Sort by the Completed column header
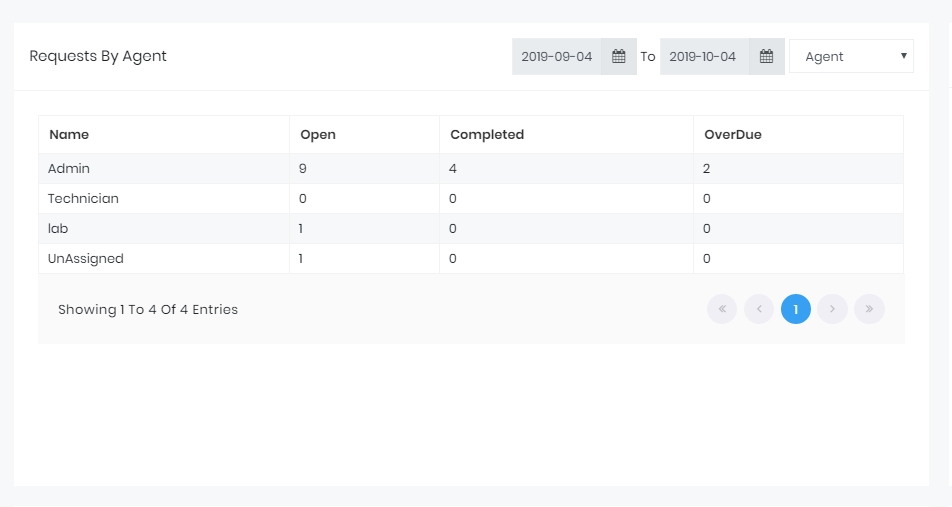 487,135
